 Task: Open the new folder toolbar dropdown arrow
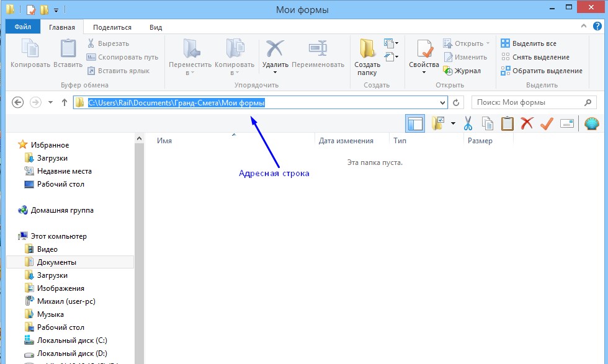coord(453,123)
